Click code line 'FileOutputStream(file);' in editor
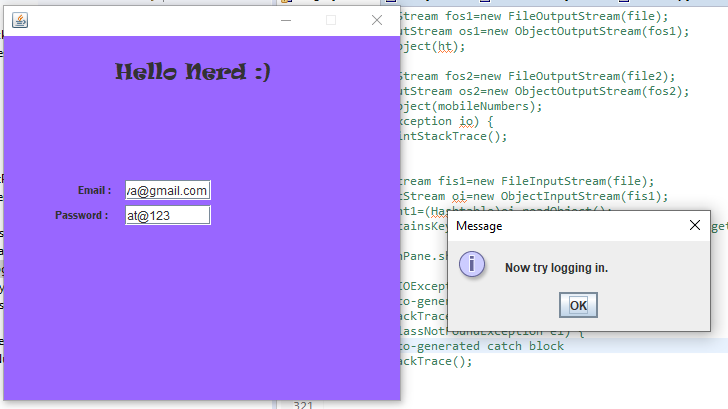Viewport: 728px width, 409px height. pyautogui.click(x=534, y=17)
